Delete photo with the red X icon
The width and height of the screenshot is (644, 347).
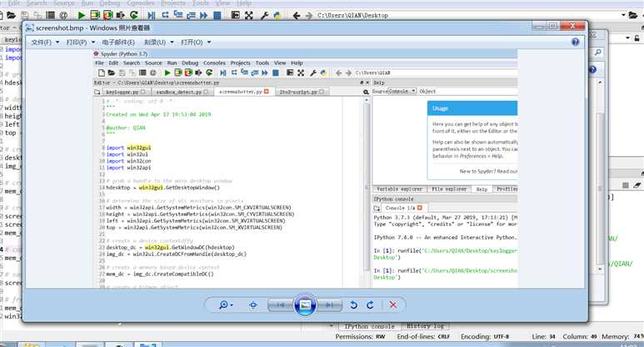point(393,304)
